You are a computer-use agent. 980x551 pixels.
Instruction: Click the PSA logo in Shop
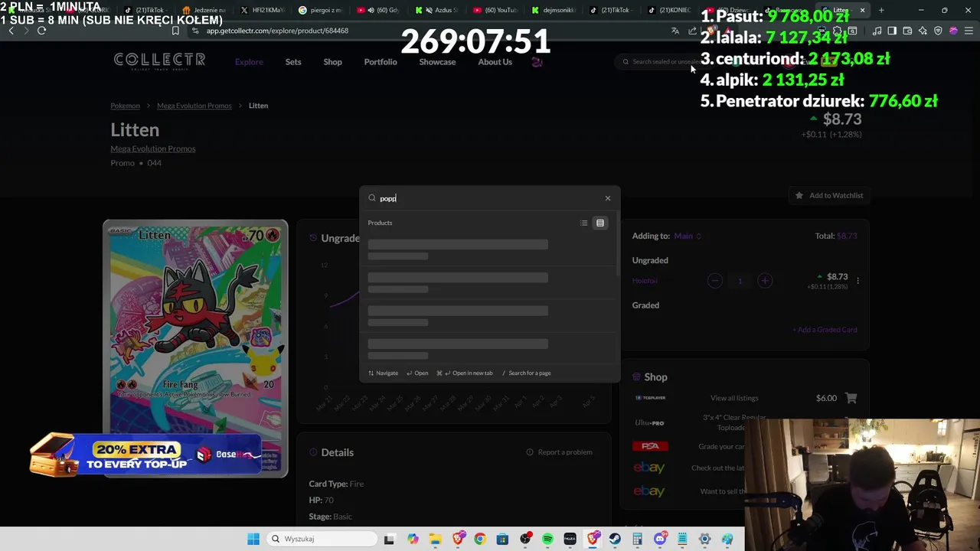(650, 446)
